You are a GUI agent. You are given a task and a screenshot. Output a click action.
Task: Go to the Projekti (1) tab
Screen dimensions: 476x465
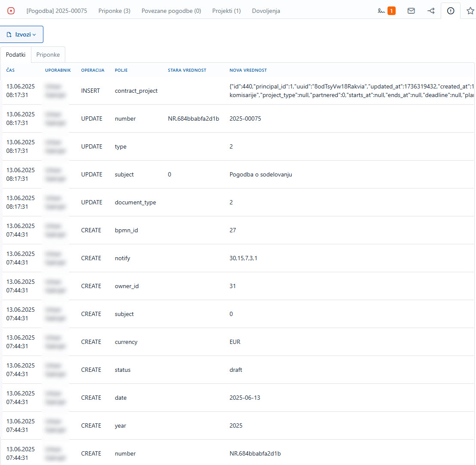tap(226, 11)
